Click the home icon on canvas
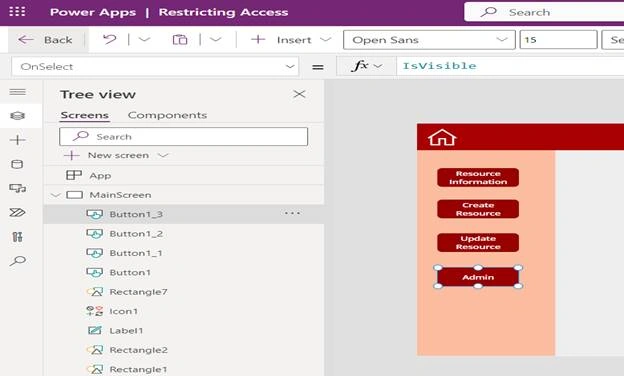 [x=442, y=137]
